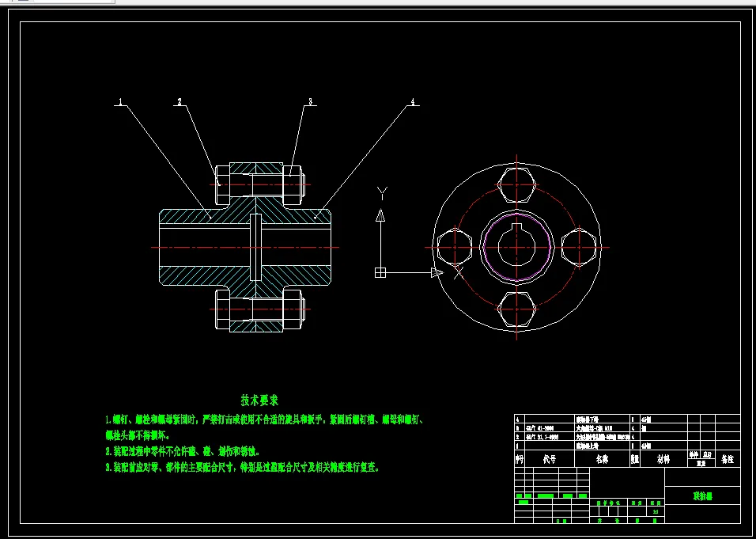Click the 材料 column header

(x=663, y=459)
